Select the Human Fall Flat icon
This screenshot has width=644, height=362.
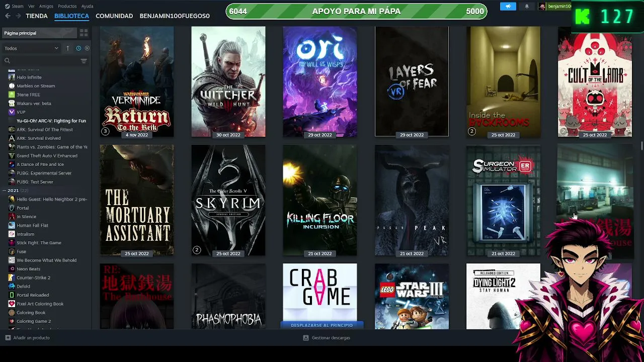[12, 225]
